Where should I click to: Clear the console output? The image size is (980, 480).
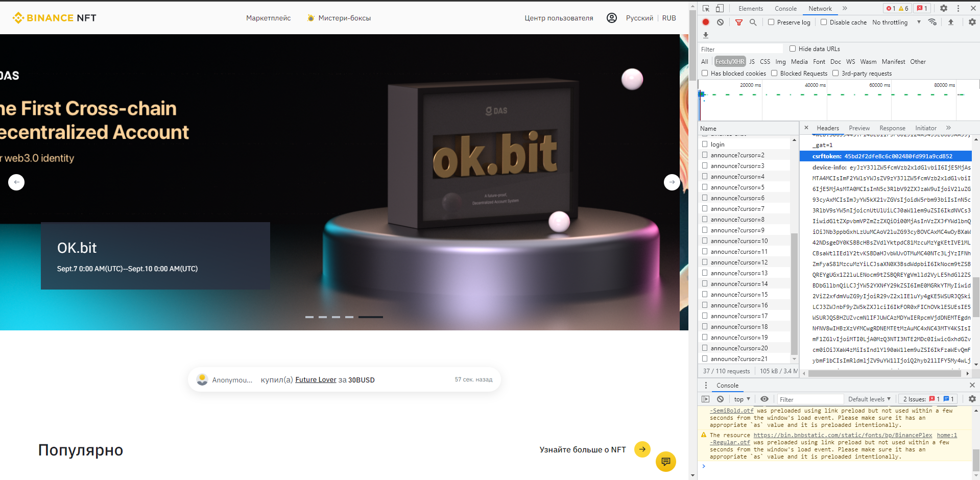click(x=720, y=399)
